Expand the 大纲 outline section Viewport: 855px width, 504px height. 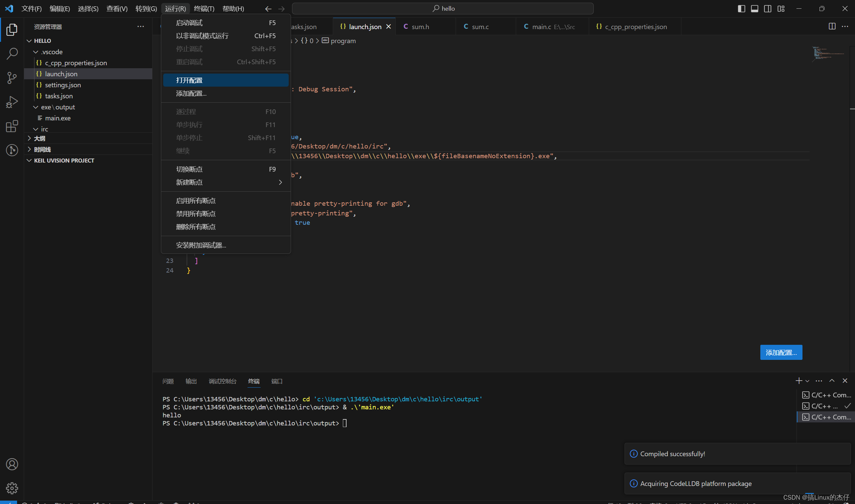point(29,138)
